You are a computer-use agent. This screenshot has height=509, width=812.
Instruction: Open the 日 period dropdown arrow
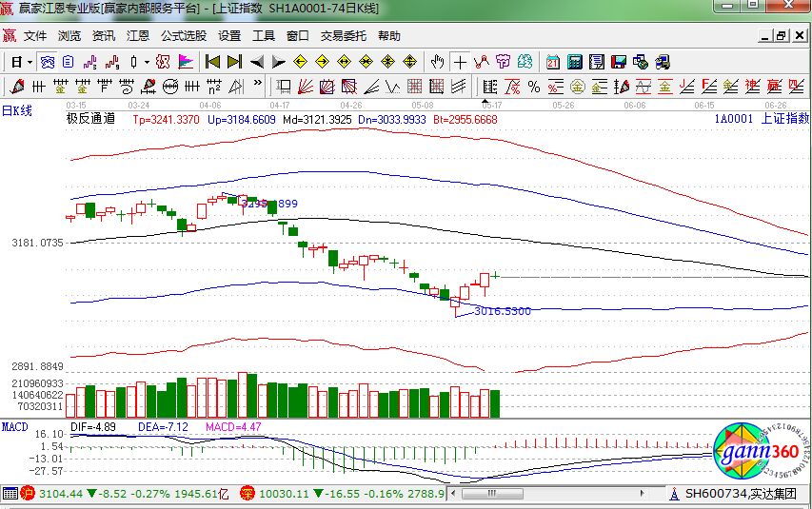[30, 62]
